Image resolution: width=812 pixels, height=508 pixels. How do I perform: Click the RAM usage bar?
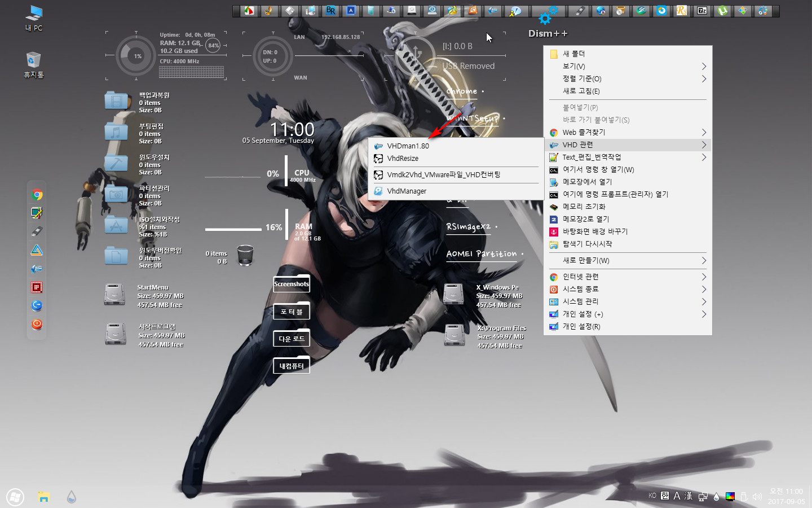click(233, 229)
